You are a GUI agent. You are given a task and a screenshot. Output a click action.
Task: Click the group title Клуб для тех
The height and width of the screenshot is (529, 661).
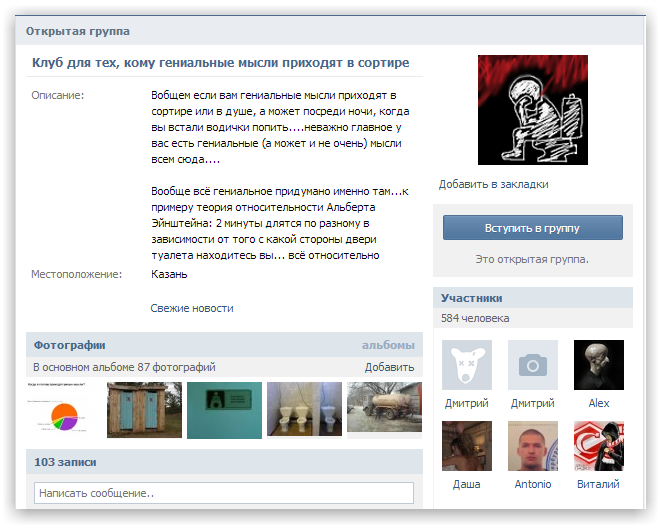pos(220,62)
